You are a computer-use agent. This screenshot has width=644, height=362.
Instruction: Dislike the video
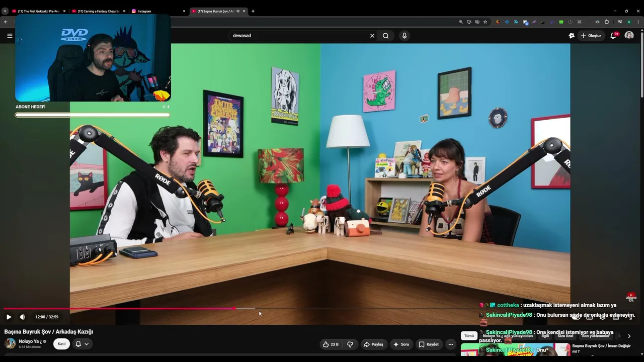pos(350,344)
